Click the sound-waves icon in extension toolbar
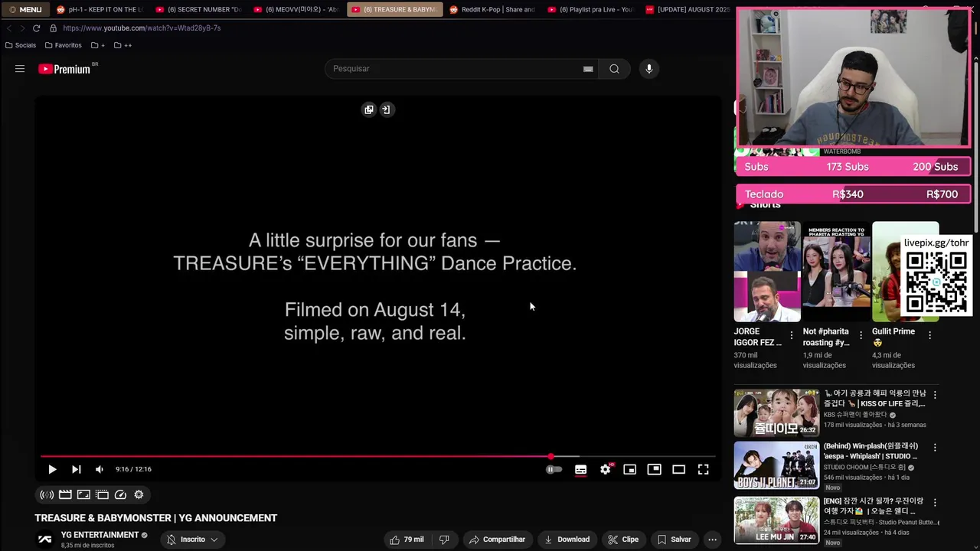This screenshot has height=551, width=980. [47, 494]
